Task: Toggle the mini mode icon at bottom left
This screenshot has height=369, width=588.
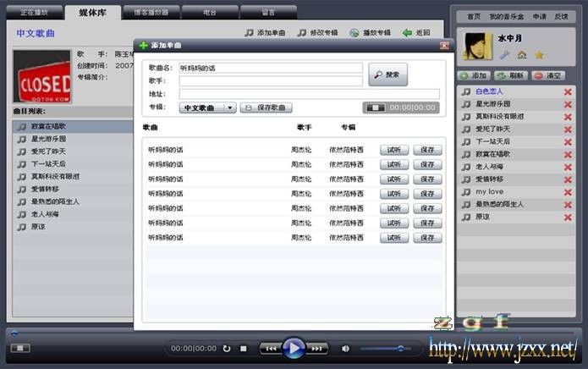Action: 19,348
